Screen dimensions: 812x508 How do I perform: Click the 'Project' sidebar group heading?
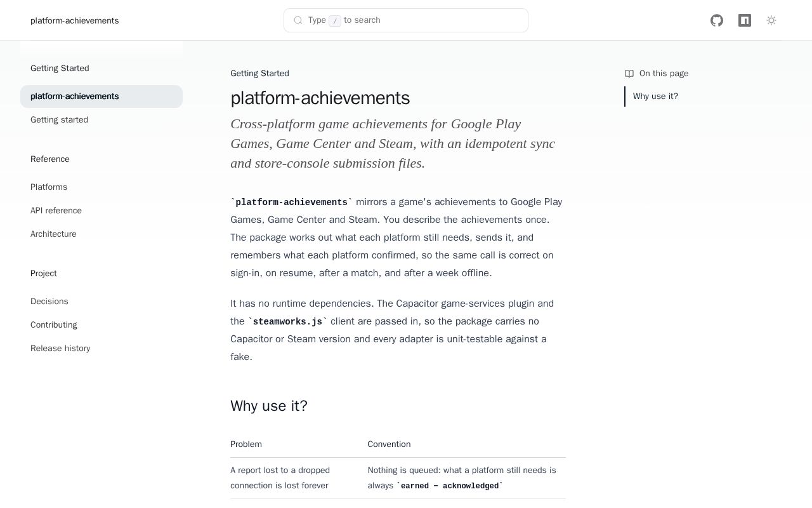click(x=44, y=274)
